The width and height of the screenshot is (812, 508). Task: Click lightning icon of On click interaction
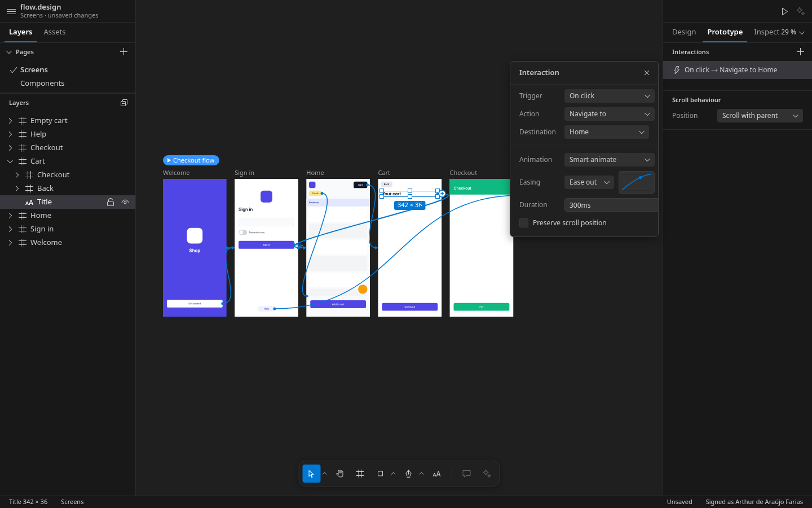click(x=677, y=70)
